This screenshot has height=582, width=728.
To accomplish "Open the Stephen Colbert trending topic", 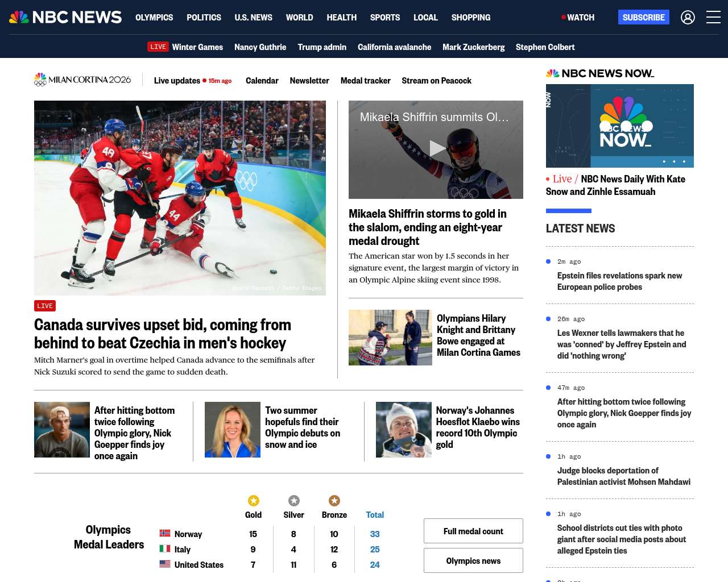I will click(545, 47).
